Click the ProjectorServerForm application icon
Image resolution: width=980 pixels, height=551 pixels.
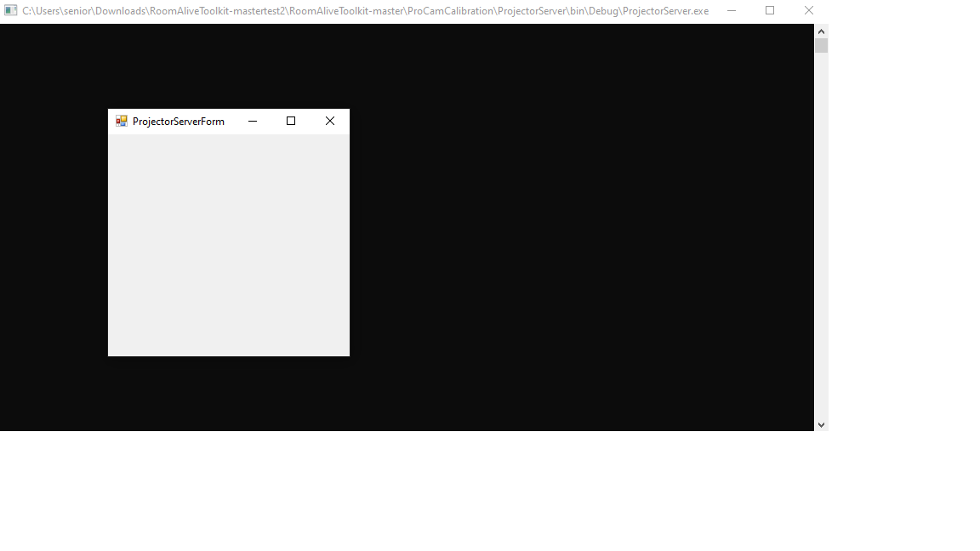(x=121, y=121)
